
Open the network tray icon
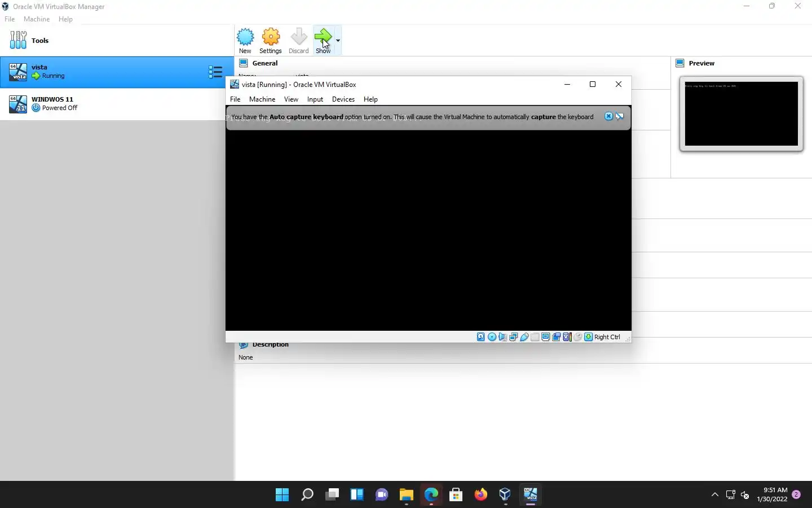coord(731,495)
